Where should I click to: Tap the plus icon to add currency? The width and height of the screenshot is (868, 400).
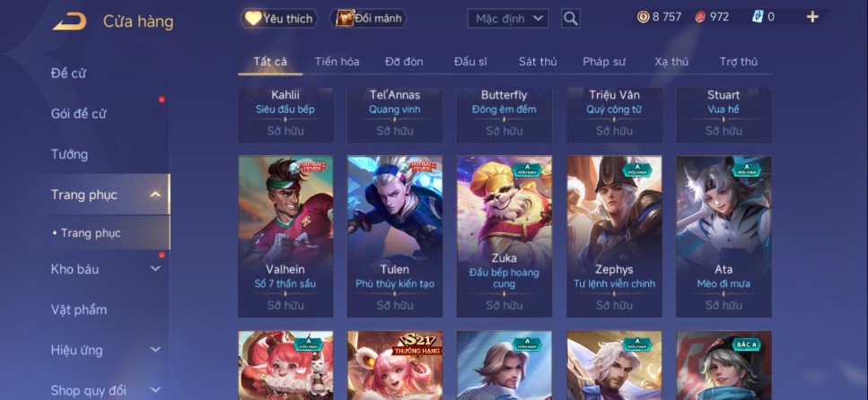[812, 17]
